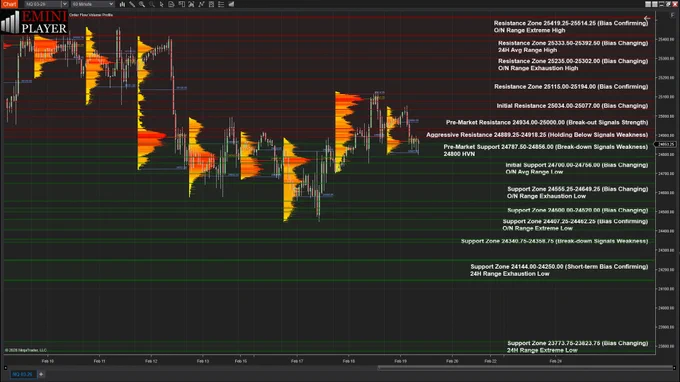Click the horizontal scrollbar at chart bottom
The width and height of the screenshot is (680, 382).
pyautogui.click(x=525, y=368)
